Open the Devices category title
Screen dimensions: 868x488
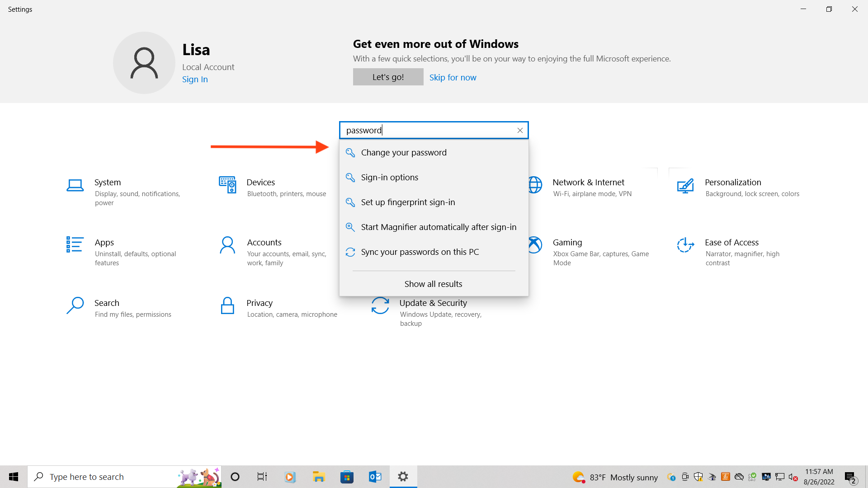[x=260, y=182]
